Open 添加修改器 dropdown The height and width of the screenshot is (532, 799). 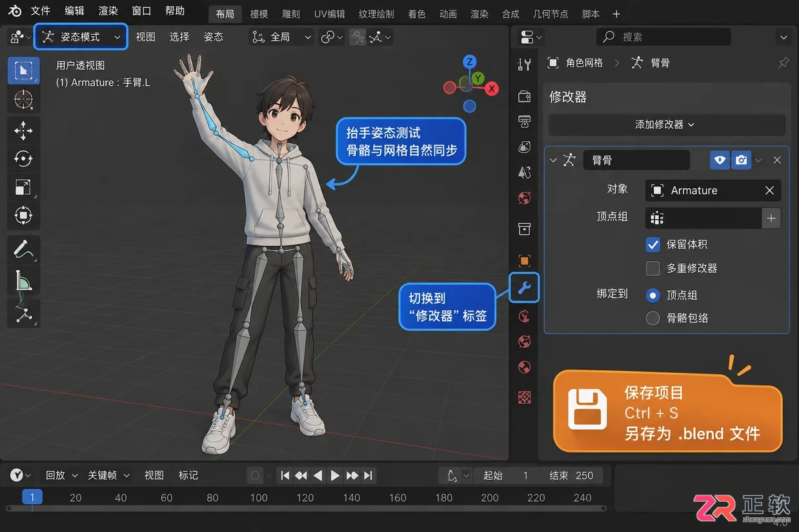666,124
